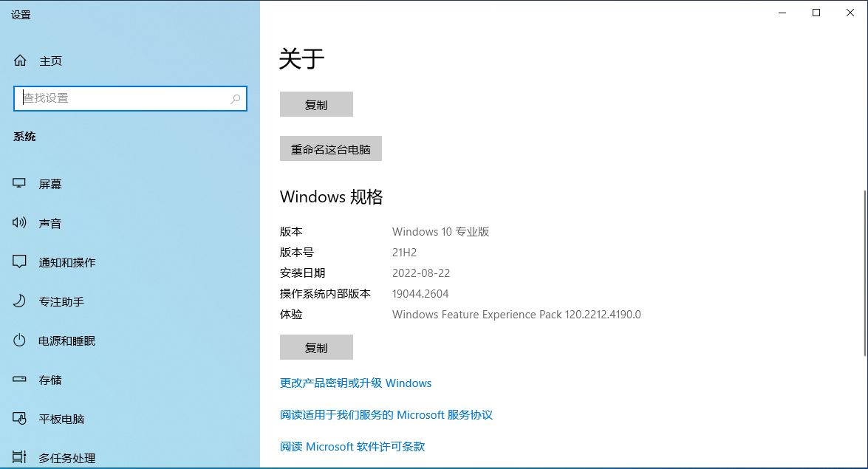This screenshot has width=868, height=469.
Task: Click 复制 below Windows 规格
Action: tap(316, 347)
